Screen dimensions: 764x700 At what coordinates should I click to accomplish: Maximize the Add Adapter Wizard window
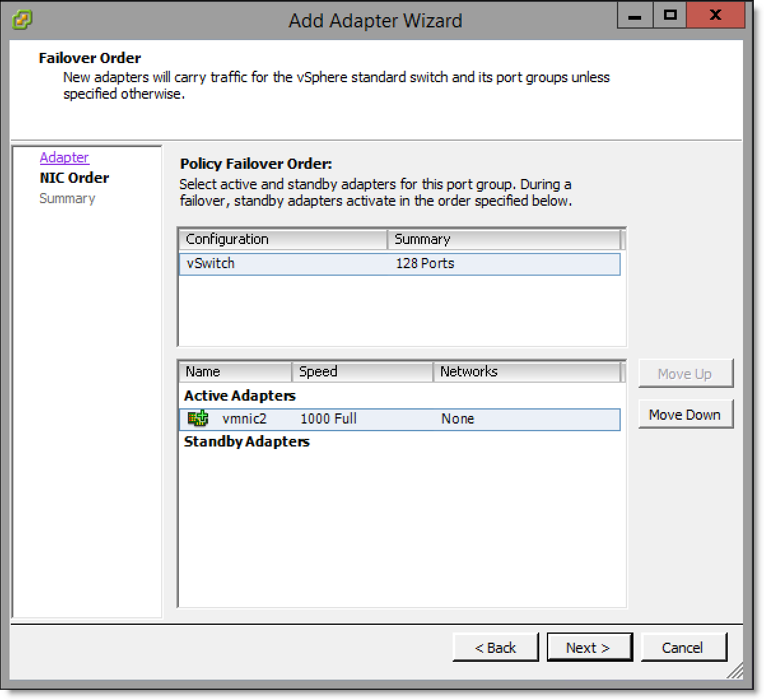(670, 16)
